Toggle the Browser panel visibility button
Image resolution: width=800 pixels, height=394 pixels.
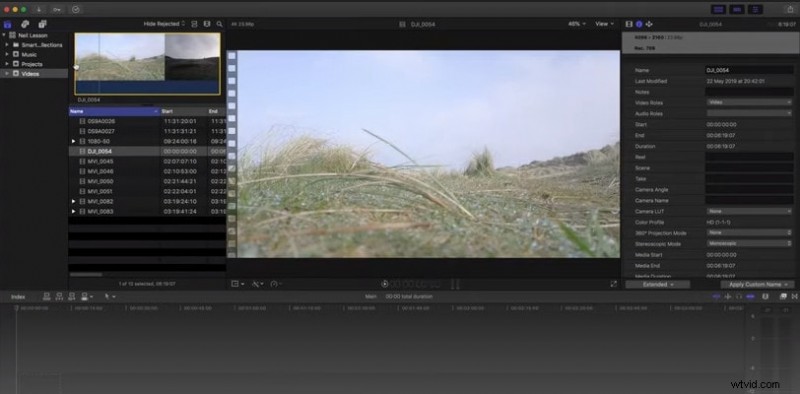(719, 9)
